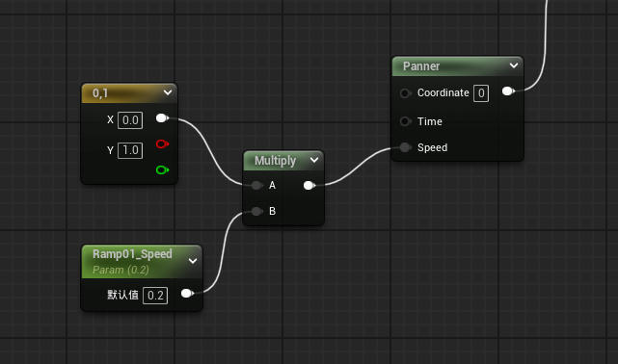Click the Panner Time input pin
Image resolution: width=618 pixels, height=364 pixels.
pos(405,121)
